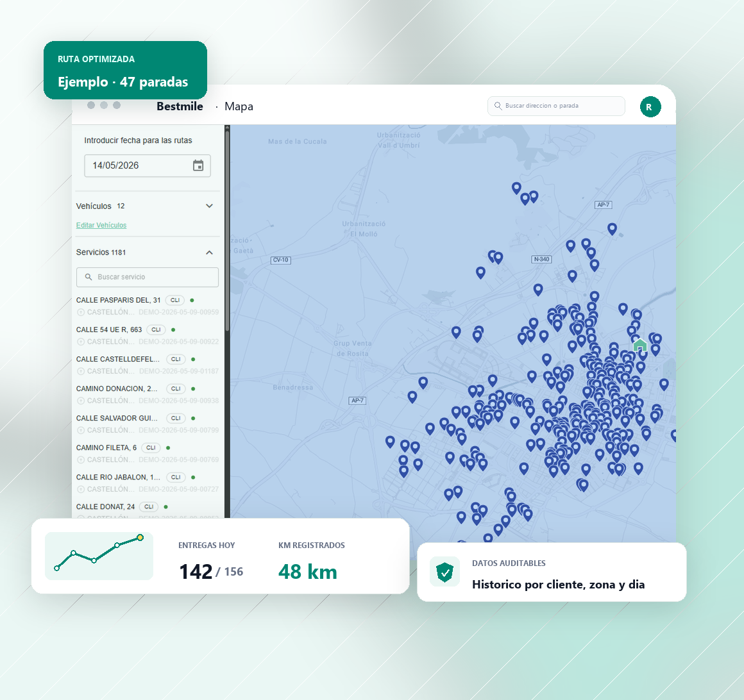Focus the Buscar servicio search field
Screen dimensions: 744x700
pyautogui.click(x=147, y=277)
